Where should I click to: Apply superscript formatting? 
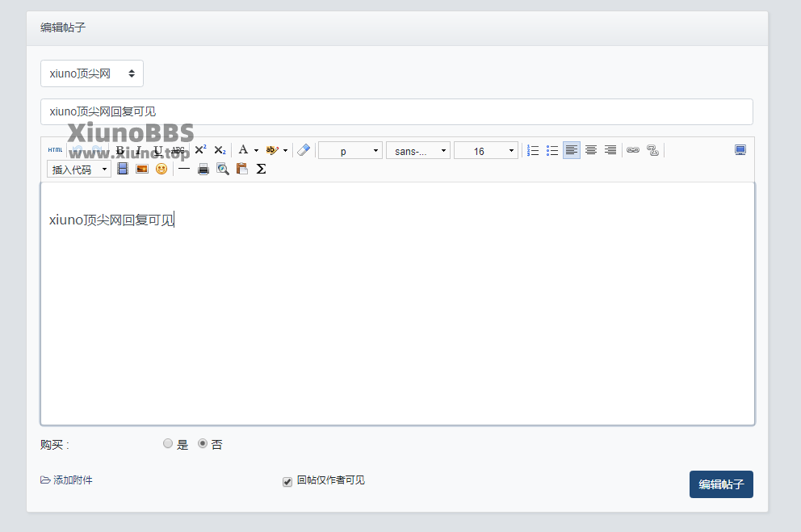click(x=200, y=150)
